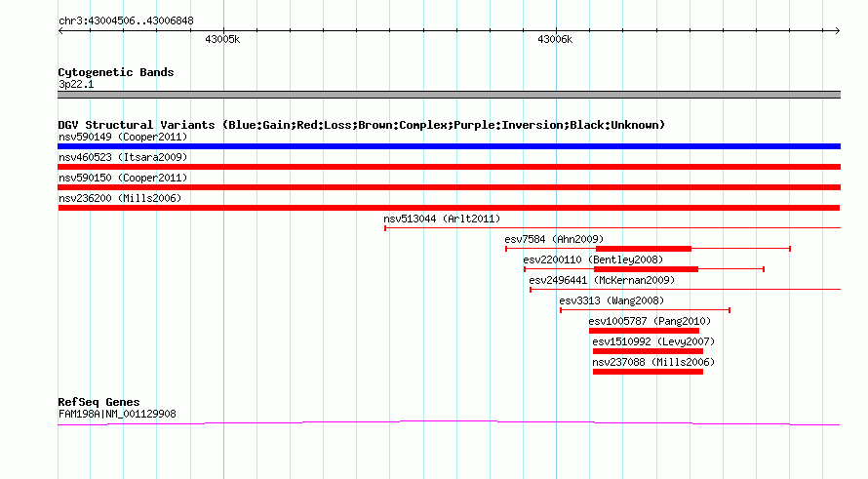Click the thick esv2200110 variant bar
The width and height of the screenshot is (868, 479).
coord(646,269)
